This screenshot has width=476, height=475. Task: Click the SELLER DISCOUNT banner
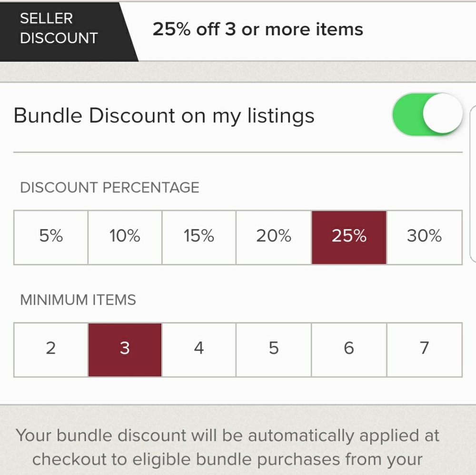point(57,29)
